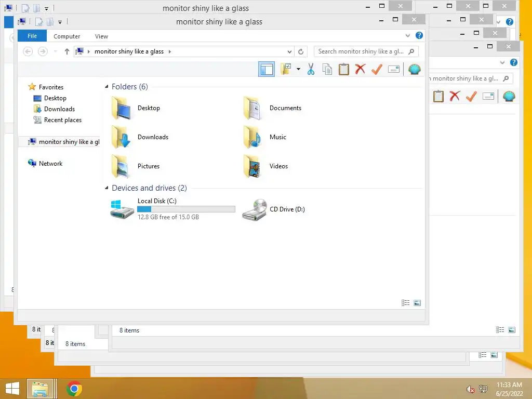Open recent locations dropdown arrow
Image resolution: width=532 pixels, height=399 pixels.
[55, 51]
